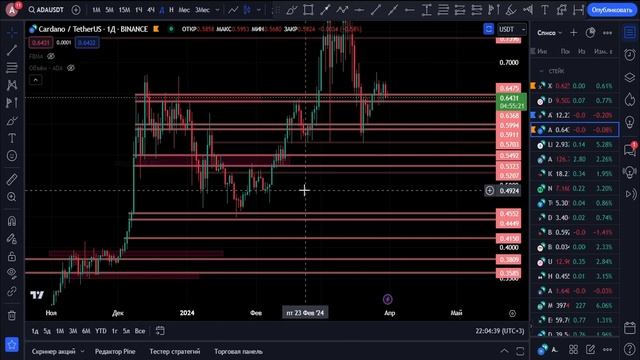640x360 pixels.
Task: Click the compare or add symbol plus icon
Action: click(x=76, y=10)
